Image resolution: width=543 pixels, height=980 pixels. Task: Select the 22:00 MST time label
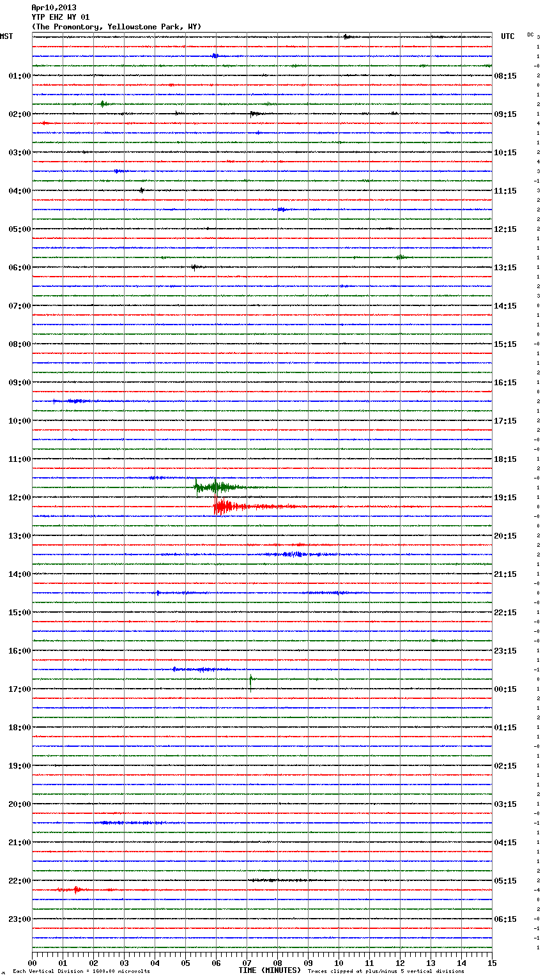pyautogui.click(x=19, y=881)
